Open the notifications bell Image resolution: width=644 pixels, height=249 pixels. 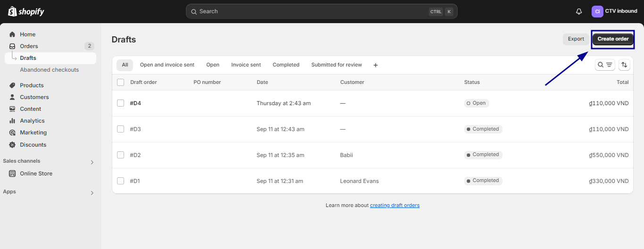coord(579,11)
